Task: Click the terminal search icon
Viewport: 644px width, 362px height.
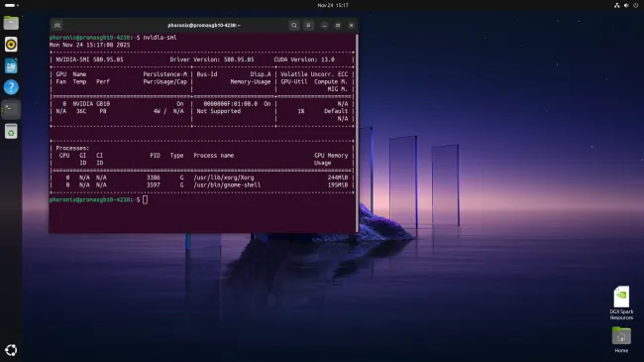Action: click(x=294, y=25)
